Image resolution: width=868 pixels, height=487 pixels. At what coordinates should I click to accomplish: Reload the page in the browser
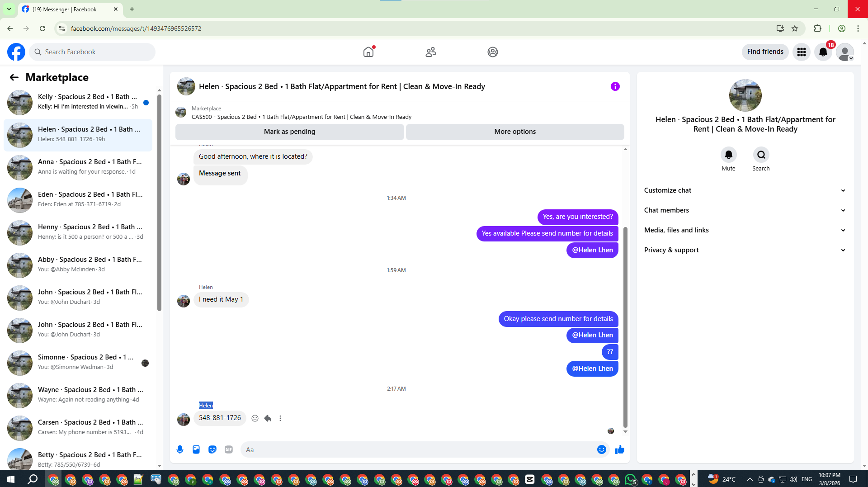(x=42, y=28)
